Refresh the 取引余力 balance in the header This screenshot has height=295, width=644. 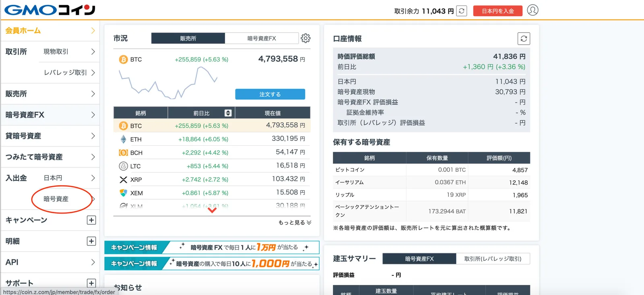coord(462,11)
